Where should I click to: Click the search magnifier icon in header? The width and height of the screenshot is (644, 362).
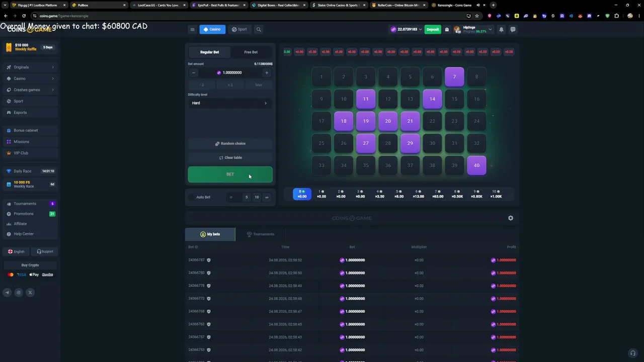click(259, 29)
